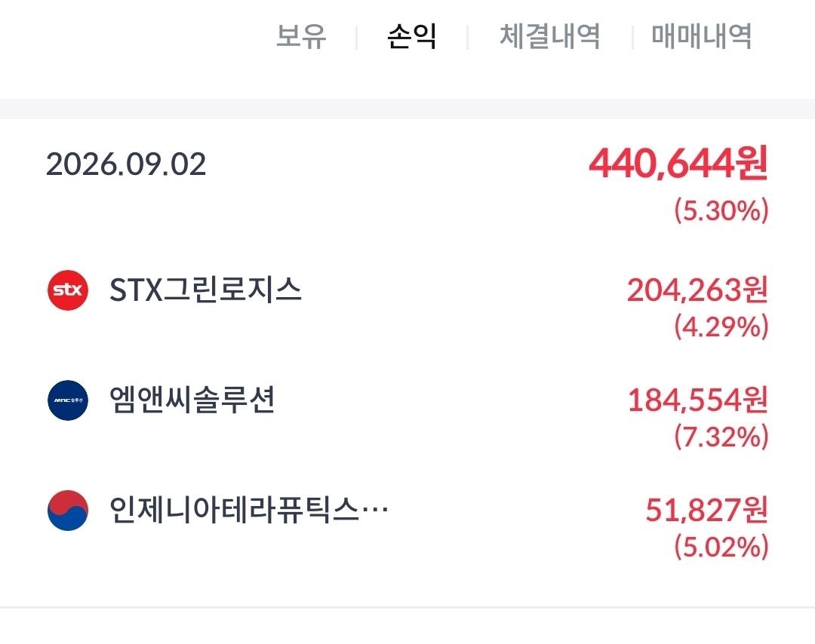Click profit amount 51,827원

(x=707, y=510)
